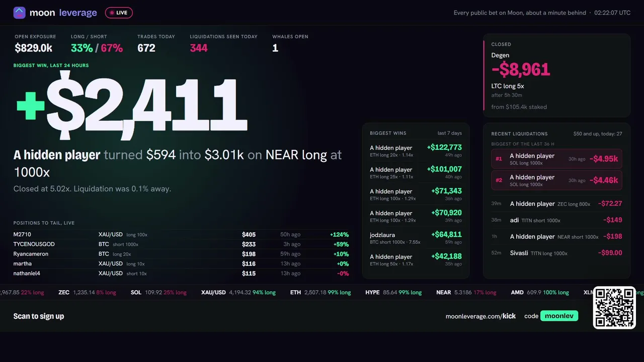Click the 344 liquidations seen today count
The height and width of the screenshot is (362, 644).
199,48
